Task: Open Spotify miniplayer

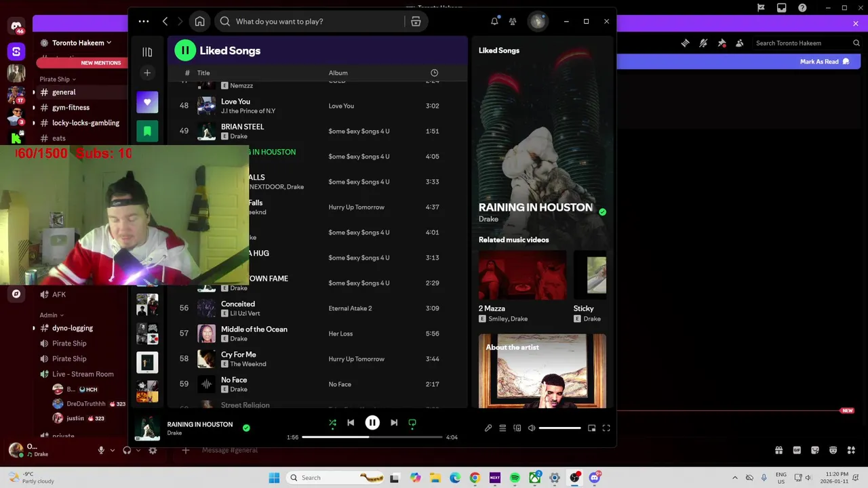Action: pyautogui.click(x=592, y=428)
